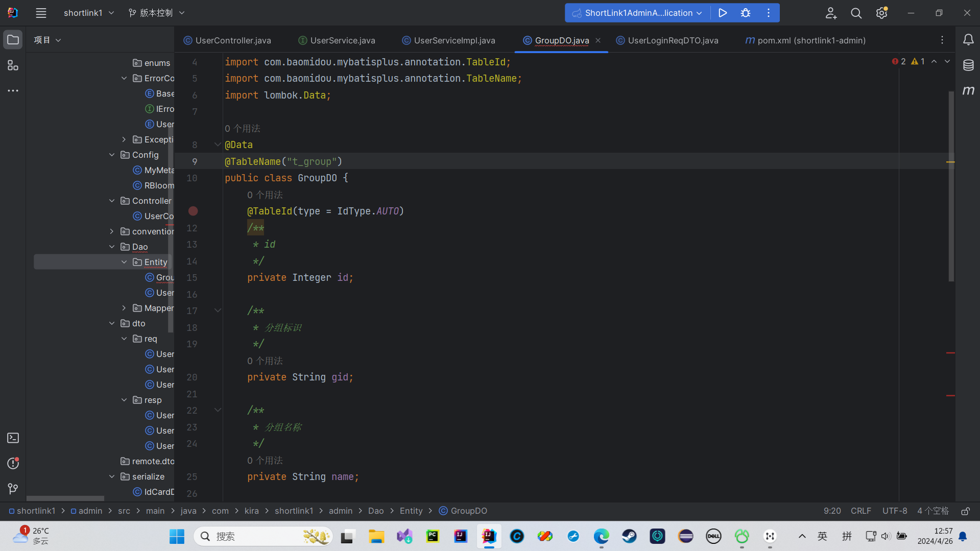Toggle the Project tool window
Image resolution: width=980 pixels, height=551 pixels.
(x=13, y=40)
